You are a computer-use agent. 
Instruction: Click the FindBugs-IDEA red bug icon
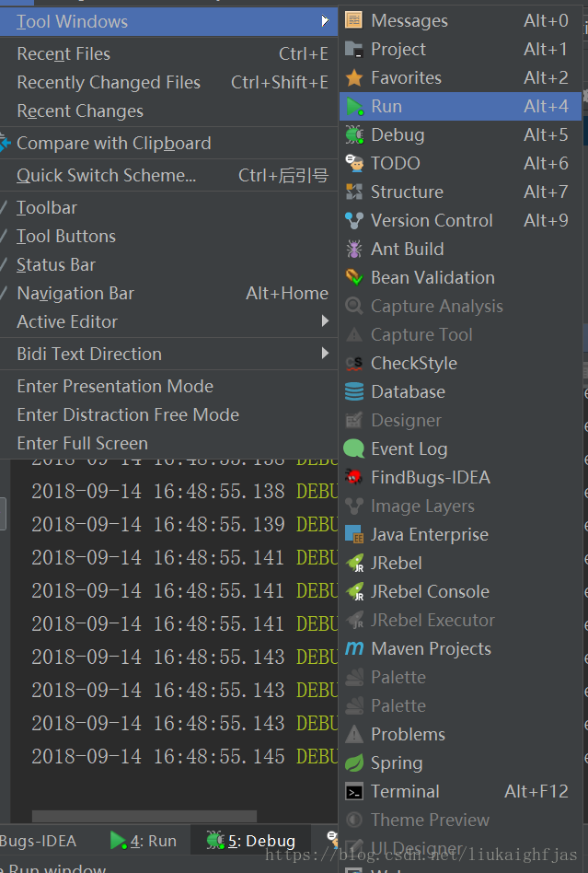[353, 477]
